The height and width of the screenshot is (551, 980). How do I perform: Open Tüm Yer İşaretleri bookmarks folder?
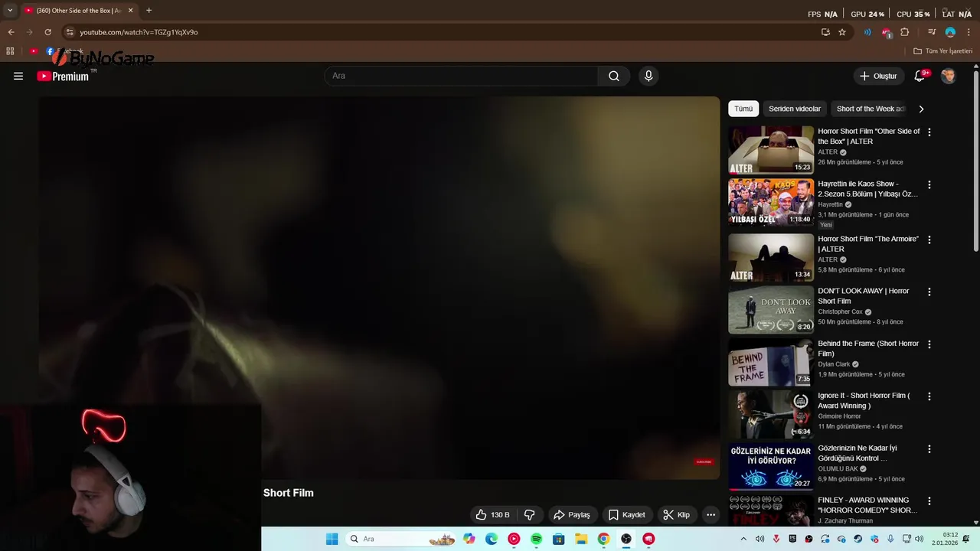pyautogui.click(x=942, y=51)
